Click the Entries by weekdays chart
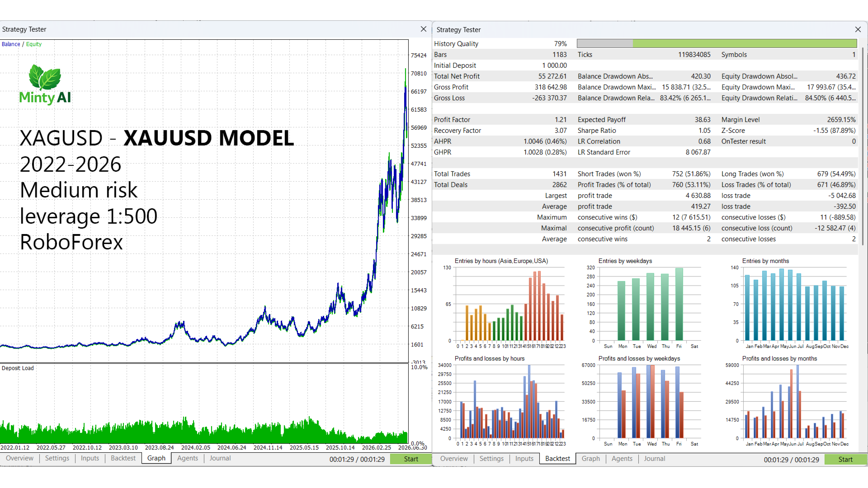868x488 pixels. pos(646,304)
